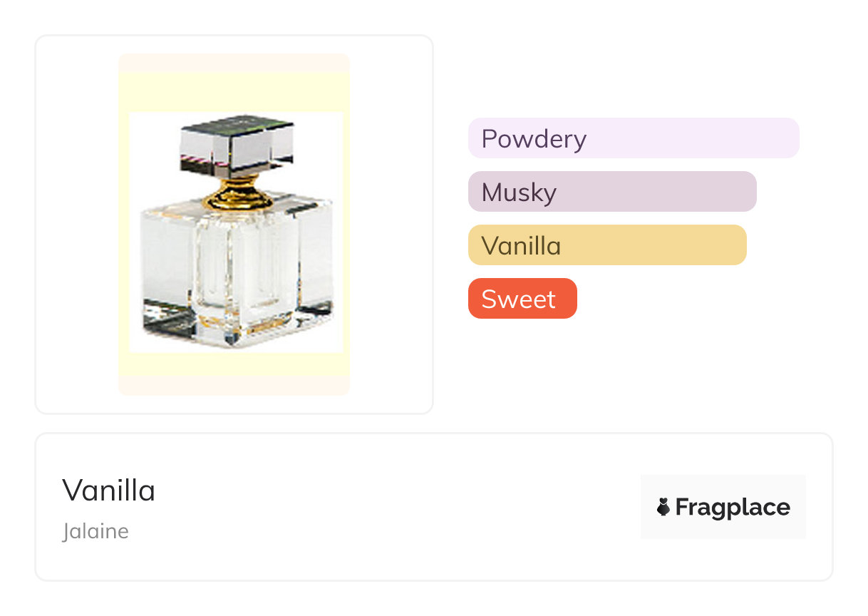The width and height of the screenshot is (868, 616).
Task: Click the word Powdery in the lavender bar
Action: (534, 138)
